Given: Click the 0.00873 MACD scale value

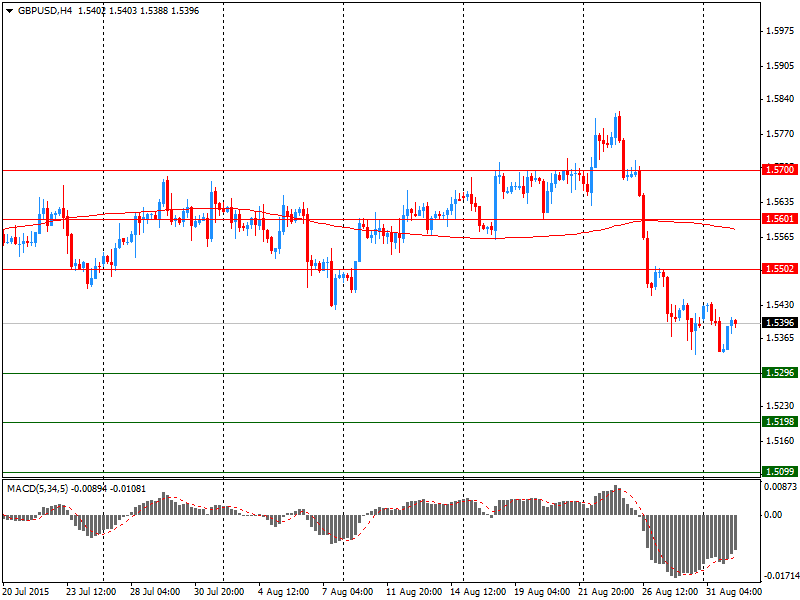Looking at the screenshot, I should [x=780, y=487].
